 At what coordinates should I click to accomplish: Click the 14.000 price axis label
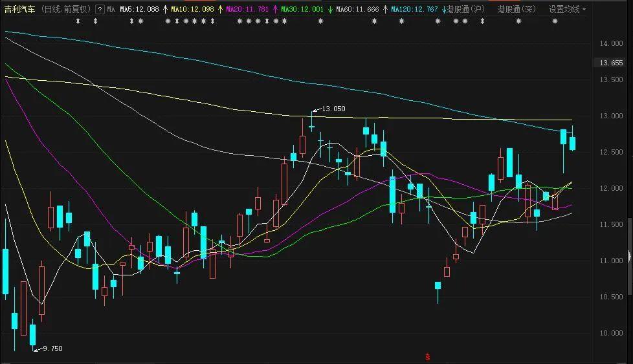[x=611, y=43]
